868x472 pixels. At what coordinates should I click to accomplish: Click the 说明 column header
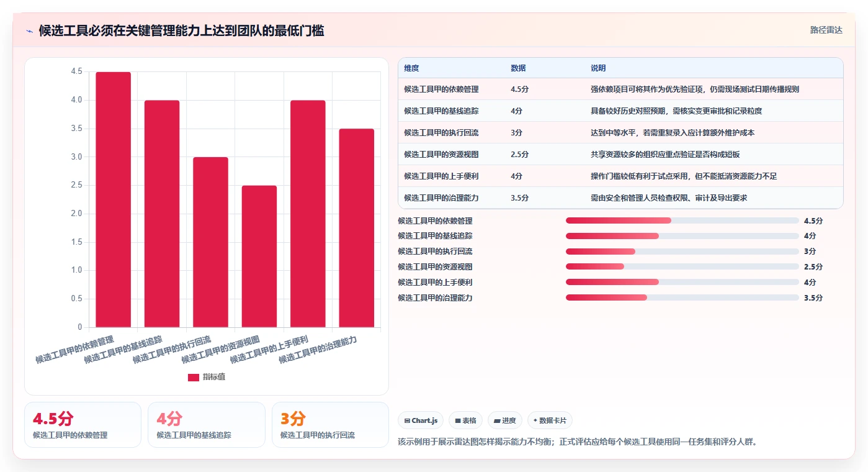point(598,68)
